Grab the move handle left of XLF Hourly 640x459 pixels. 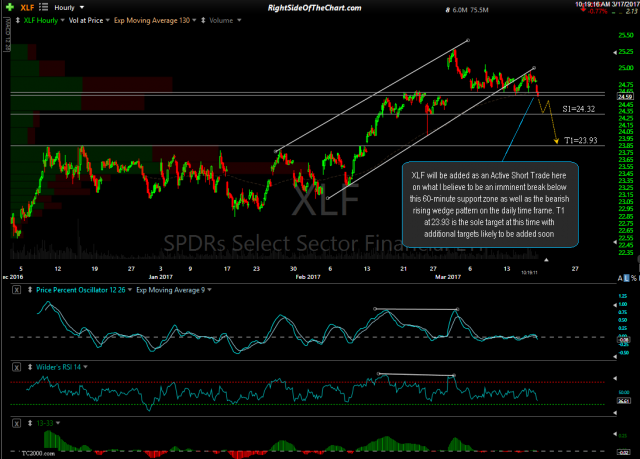pos(18,20)
